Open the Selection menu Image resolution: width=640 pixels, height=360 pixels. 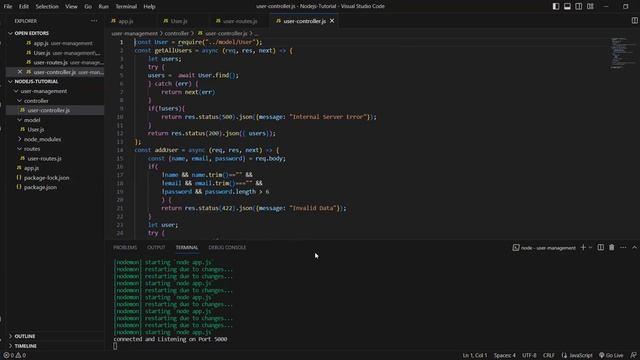[47, 7]
